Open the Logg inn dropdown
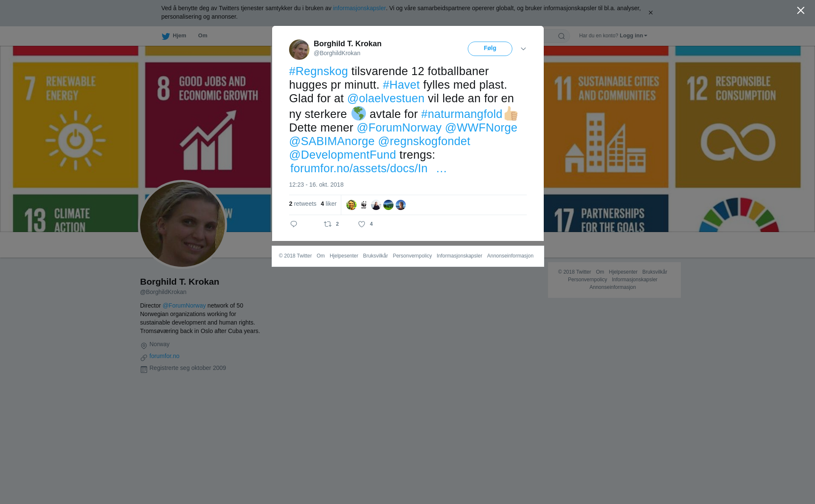The image size is (815, 504). [633, 36]
